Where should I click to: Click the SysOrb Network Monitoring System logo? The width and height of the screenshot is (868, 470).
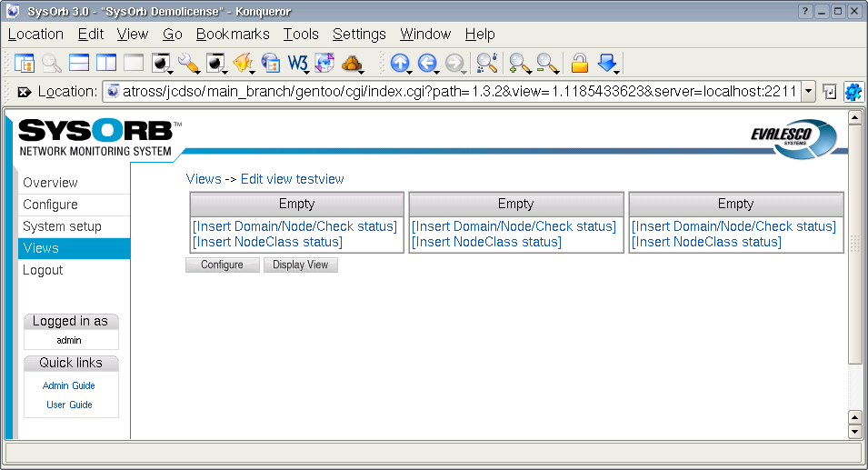[x=100, y=138]
